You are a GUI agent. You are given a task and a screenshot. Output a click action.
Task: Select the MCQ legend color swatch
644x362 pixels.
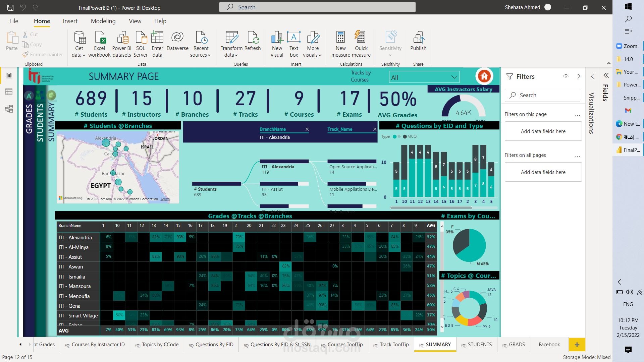pos(405,136)
